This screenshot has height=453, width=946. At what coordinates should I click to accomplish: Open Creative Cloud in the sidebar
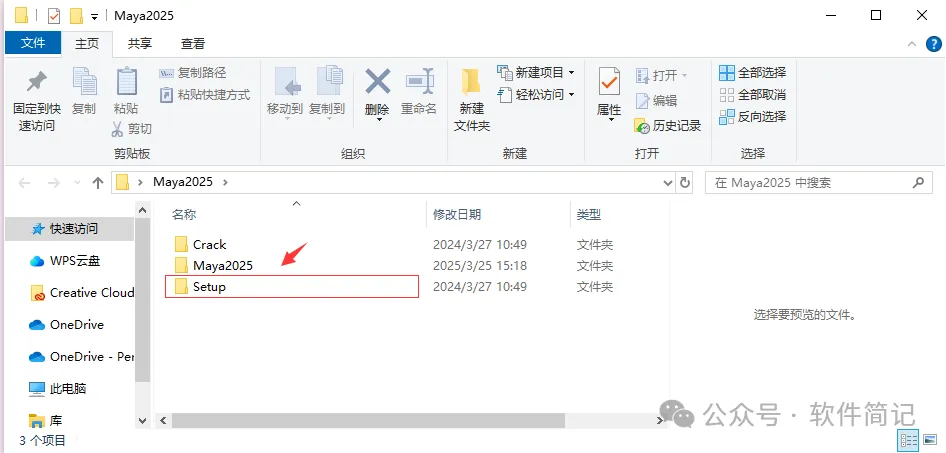[81, 293]
